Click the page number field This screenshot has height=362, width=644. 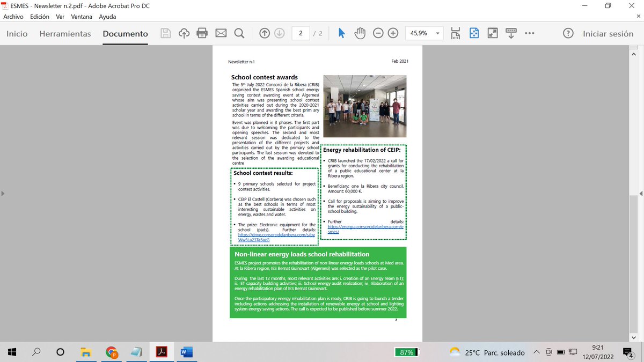pos(301,33)
